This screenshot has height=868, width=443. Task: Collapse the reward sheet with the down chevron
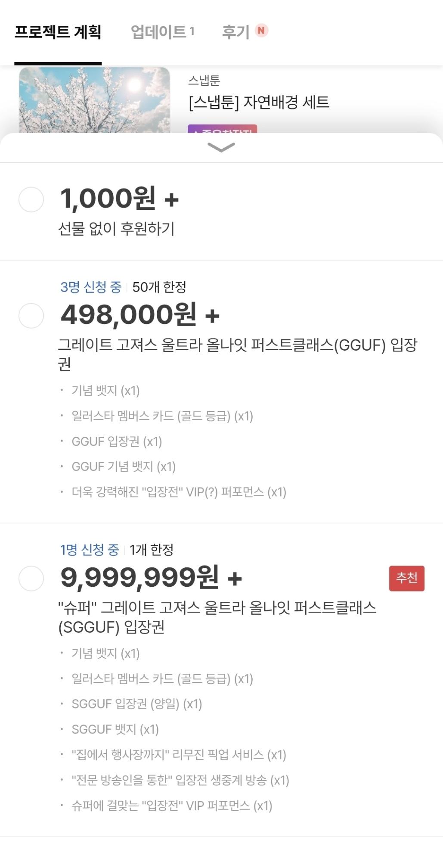click(x=221, y=147)
